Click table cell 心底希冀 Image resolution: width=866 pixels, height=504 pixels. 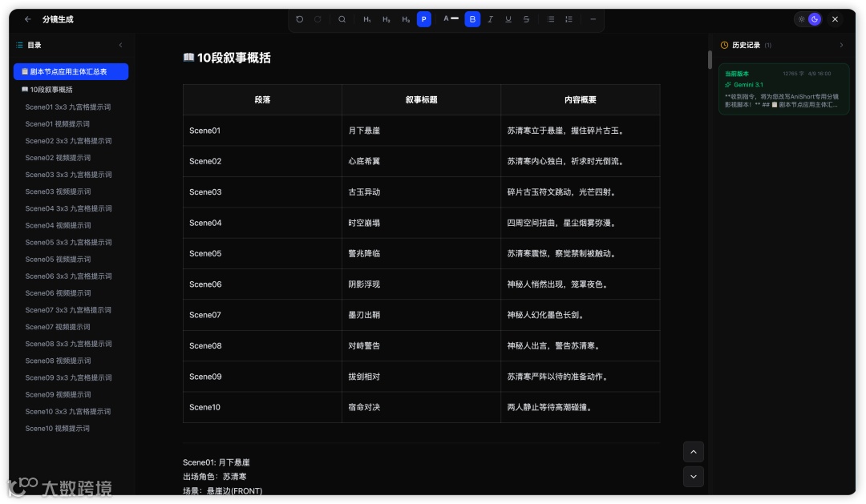[x=422, y=161]
